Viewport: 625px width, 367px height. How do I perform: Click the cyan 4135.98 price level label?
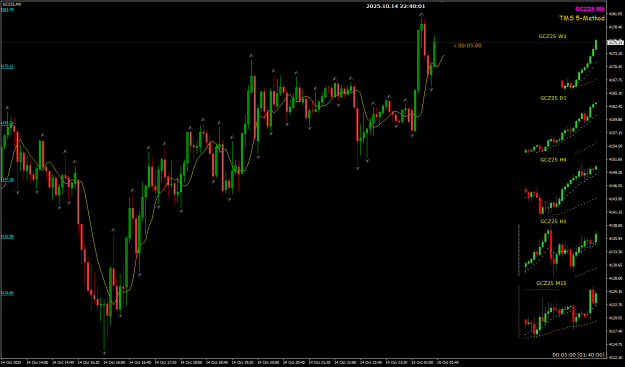coord(7,236)
